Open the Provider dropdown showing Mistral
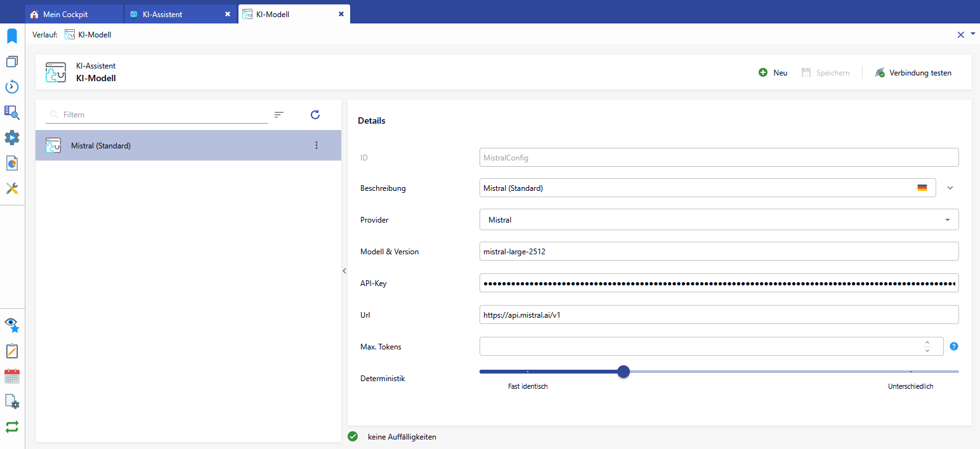 tap(719, 220)
